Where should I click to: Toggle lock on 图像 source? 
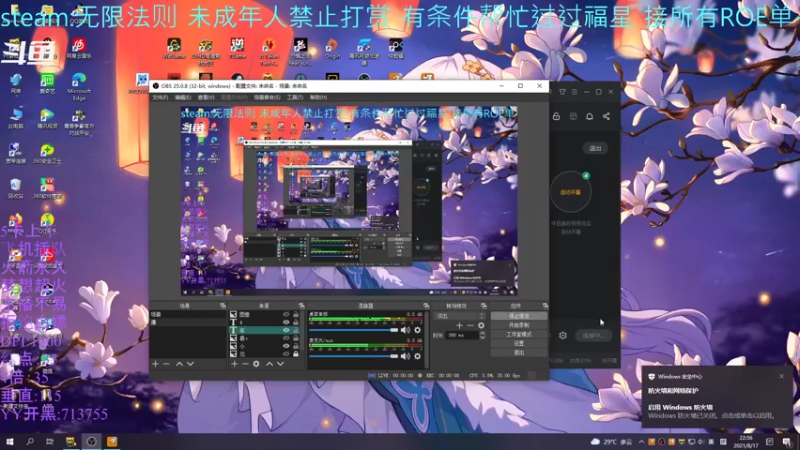[296, 315]
